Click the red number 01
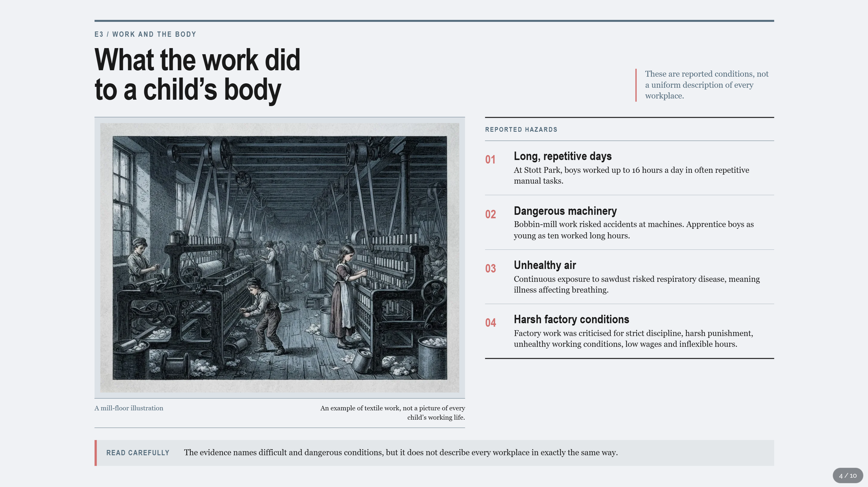Image resolution: width=868 pixels, height=487 pixels. click(x=490, y=159)
